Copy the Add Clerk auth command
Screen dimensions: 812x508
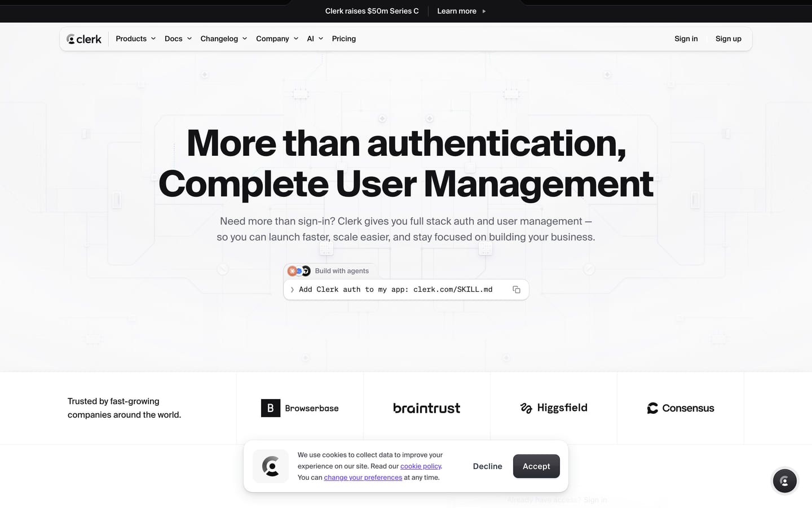[516, 290]
